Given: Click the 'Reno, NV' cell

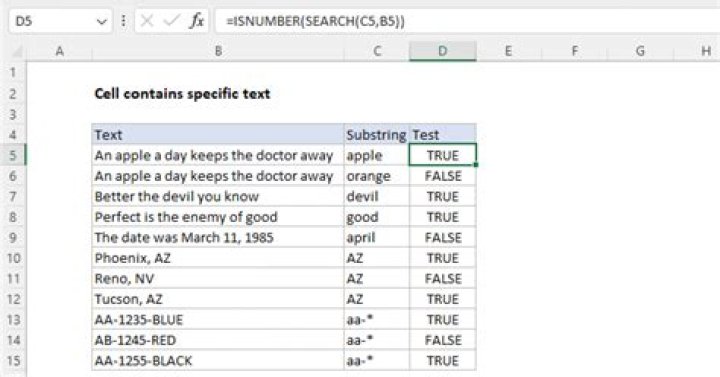Looking at the screenshot, I should click(218, 278).
